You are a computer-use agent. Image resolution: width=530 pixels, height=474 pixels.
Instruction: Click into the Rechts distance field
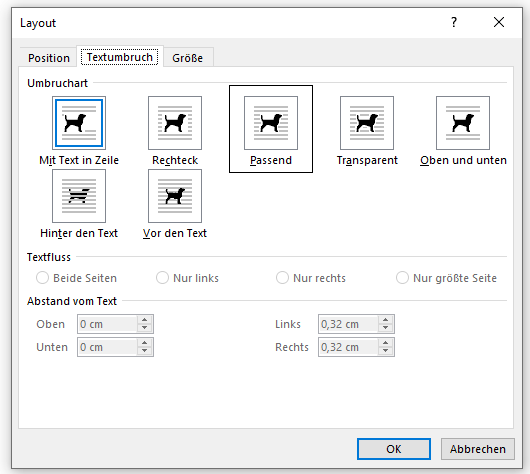348,347
